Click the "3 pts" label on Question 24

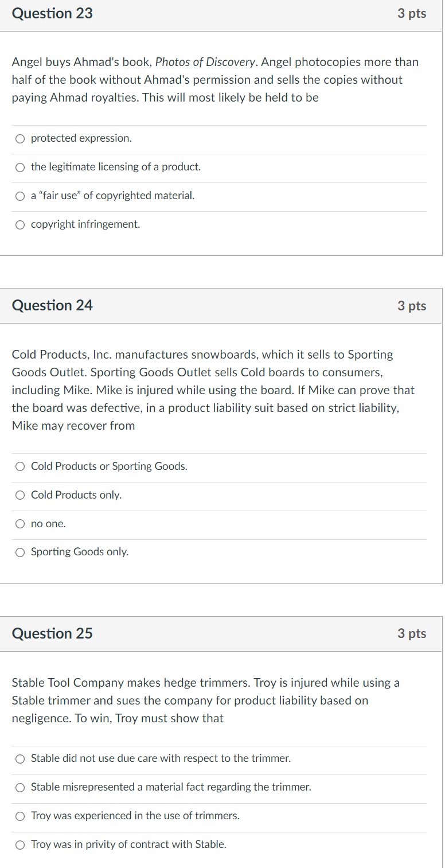click(412, 305)
